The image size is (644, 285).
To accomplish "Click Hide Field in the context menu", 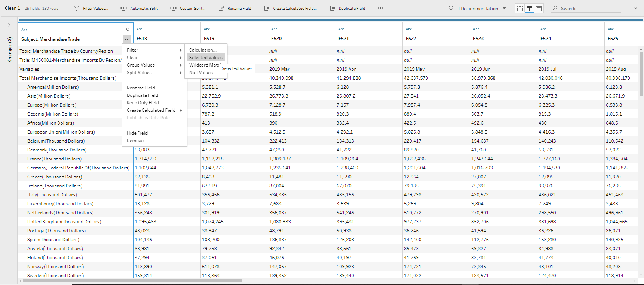I will (x=137, y=133).
